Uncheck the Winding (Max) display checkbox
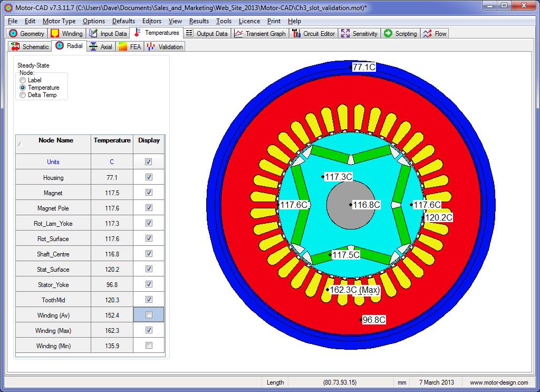Screen dimensions: 540x392 coord(149,330)
